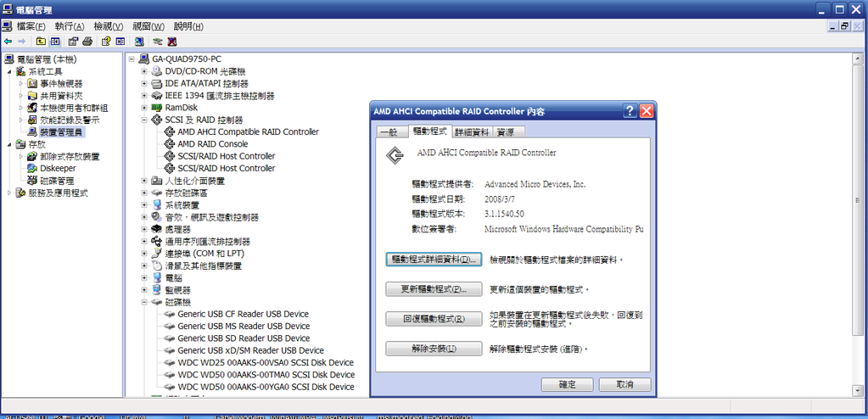Go back with the toolbar back arrow
This screenshot has height=419, width=868.
tap(8, 42)
